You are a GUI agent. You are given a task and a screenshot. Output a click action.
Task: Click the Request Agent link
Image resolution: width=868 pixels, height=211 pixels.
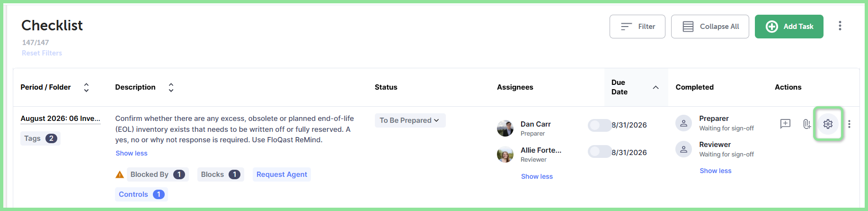pyautogui.click(x=282, y=174)
